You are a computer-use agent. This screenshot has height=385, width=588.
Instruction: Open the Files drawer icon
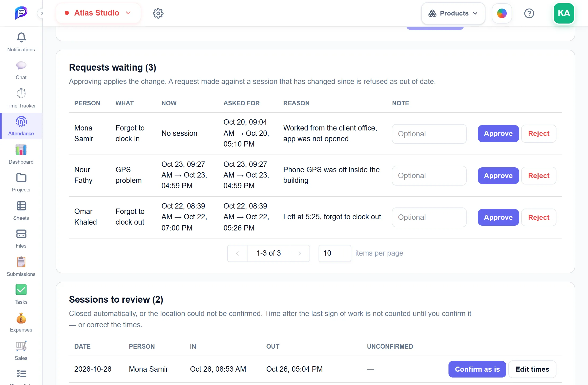(x=21, y=234)
